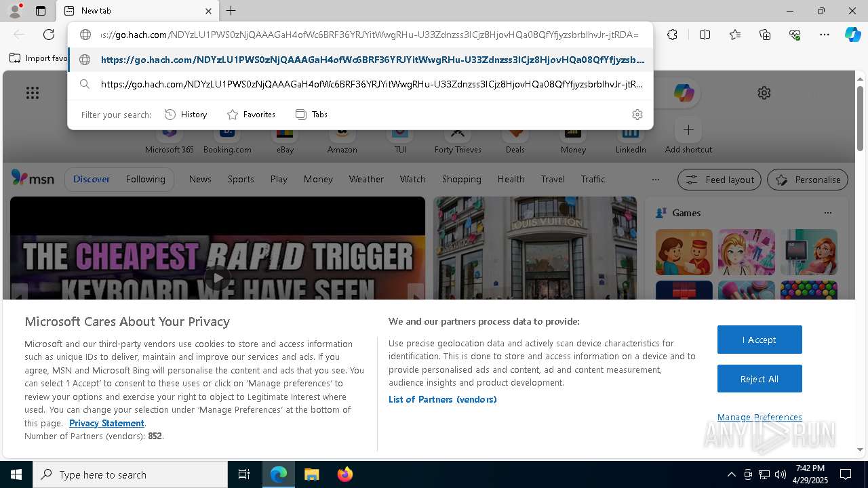Select the Discover feed tab
This screenshot has height=488, width=868.
92,179
